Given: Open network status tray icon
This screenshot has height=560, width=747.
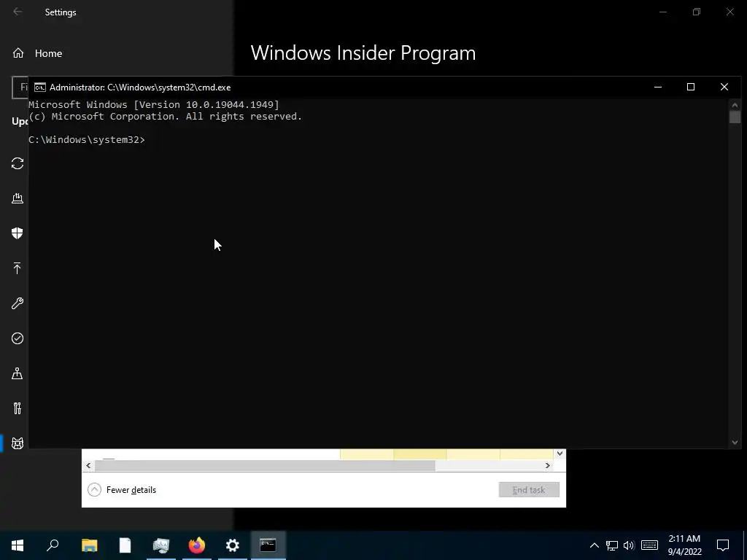Looking at the screenshot, I should (612, 545).
